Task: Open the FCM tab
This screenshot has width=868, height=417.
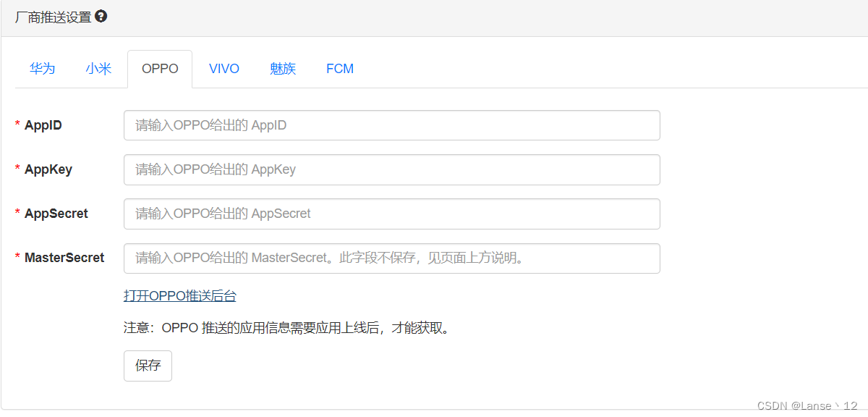Action: tap(340, 69)
